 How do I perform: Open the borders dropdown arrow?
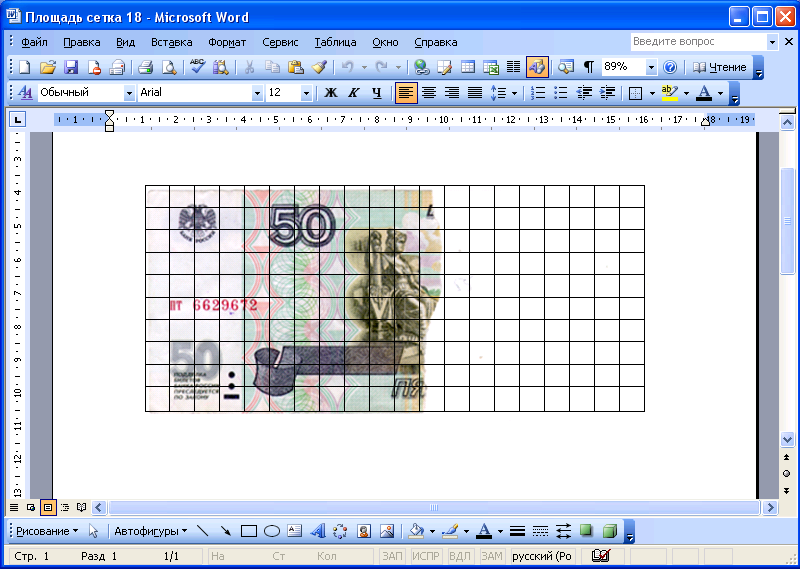click(652, 93)
